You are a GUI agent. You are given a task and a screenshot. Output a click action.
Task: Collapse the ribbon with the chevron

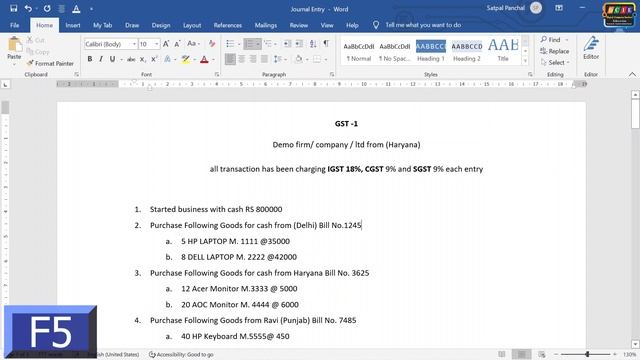(x=632, y=74)
